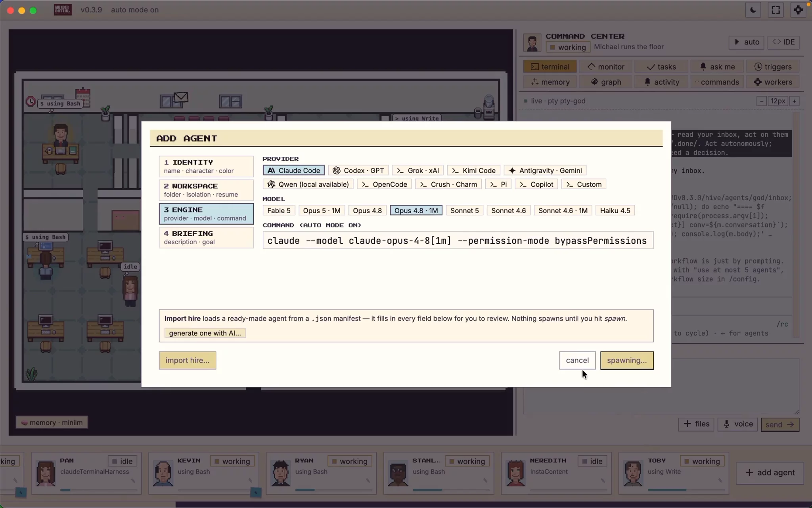Screen dimensions: 812x508
Task: Click Michael's avatar in Command Center
Action: tap(532, 42)
